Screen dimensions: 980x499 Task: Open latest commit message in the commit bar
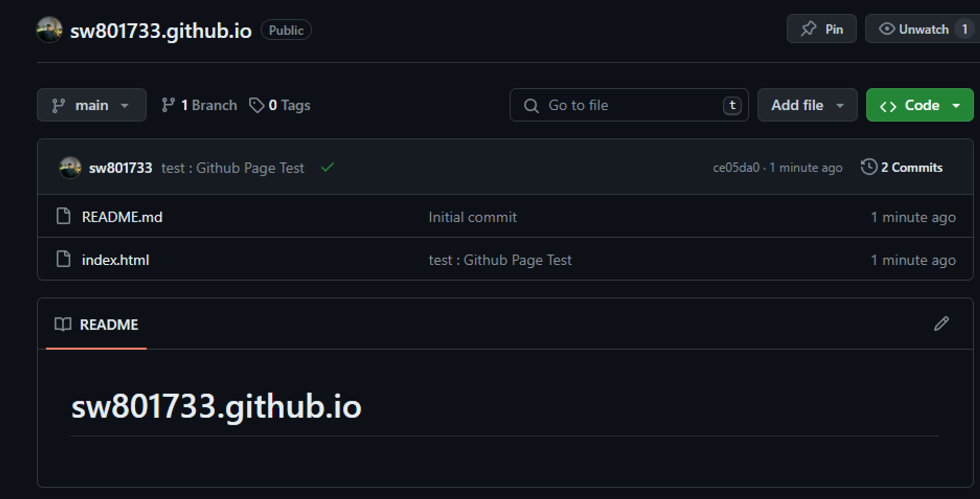coord(233,168)
